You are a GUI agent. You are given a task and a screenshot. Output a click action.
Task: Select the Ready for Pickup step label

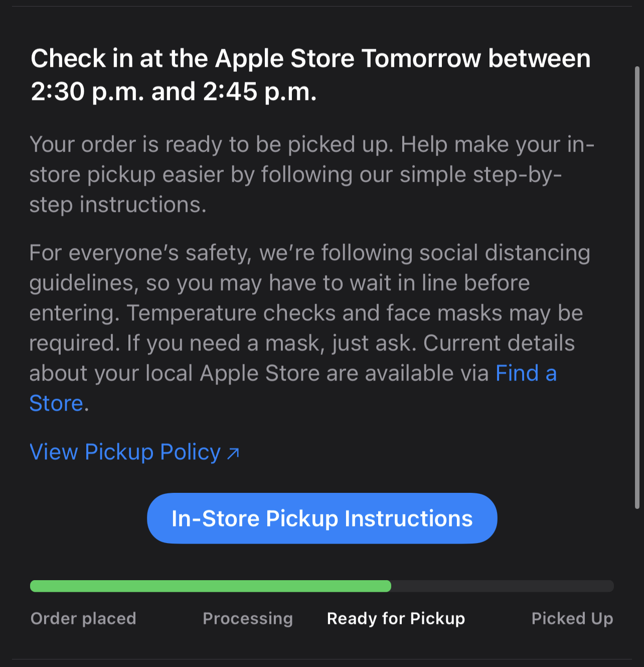[396, 618]
